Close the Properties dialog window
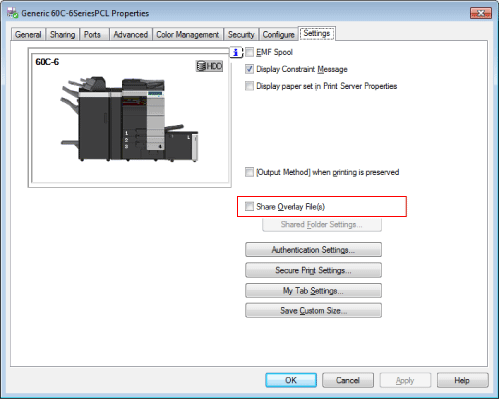Viewport: 500px width, 399px height. (x=481, y=13)
